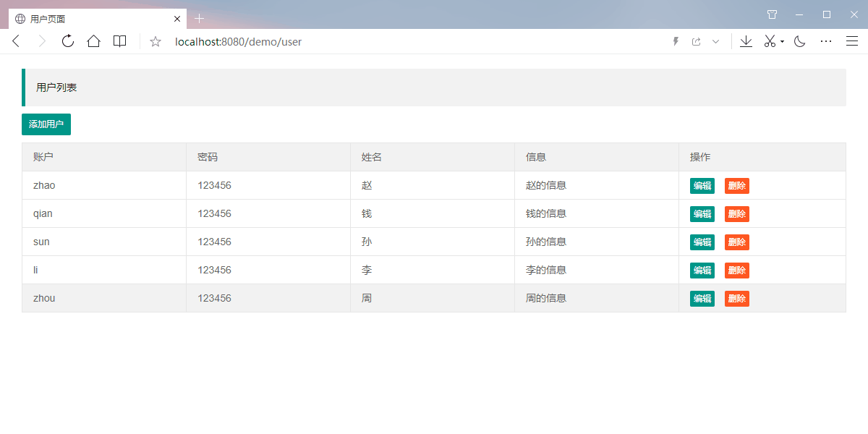Screen dimensions: 868x434
Task: Reload the page with the refresh icon
Action: [68, 41]
